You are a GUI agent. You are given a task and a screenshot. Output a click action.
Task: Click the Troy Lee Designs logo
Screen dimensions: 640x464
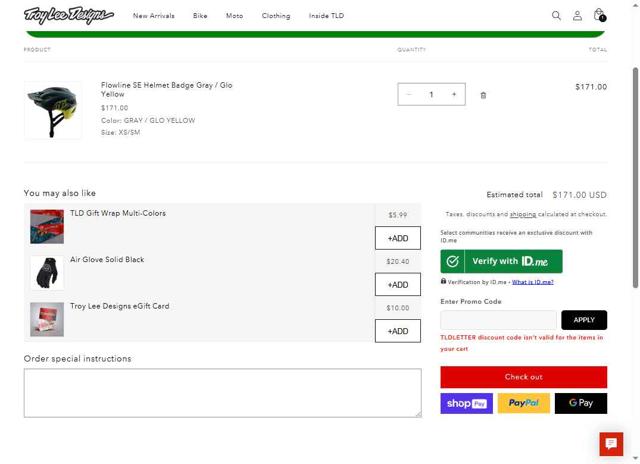[69, 16]
